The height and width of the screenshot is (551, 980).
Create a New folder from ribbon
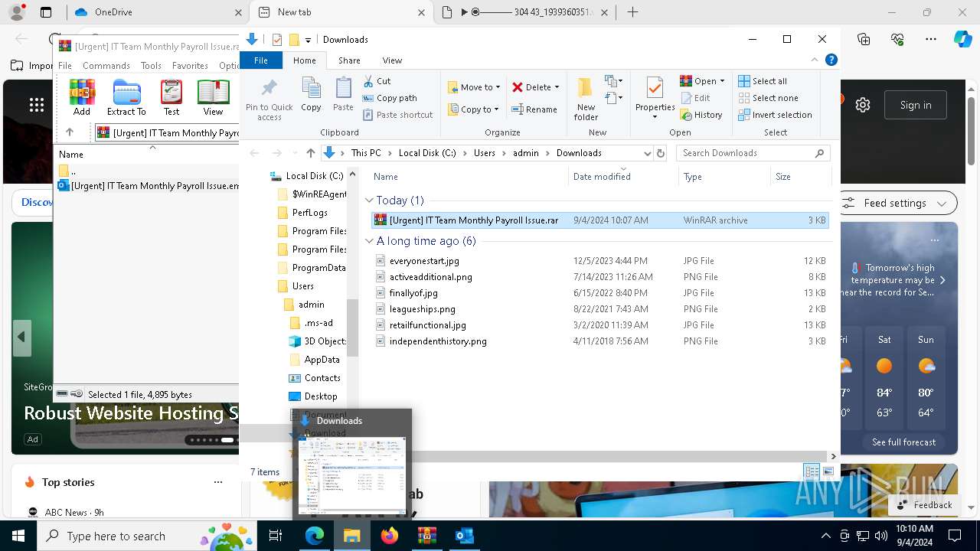(x=586, y=99)
